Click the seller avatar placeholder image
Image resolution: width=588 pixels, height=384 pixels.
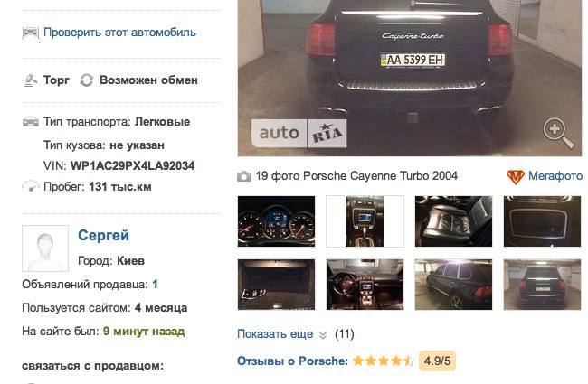45,248
